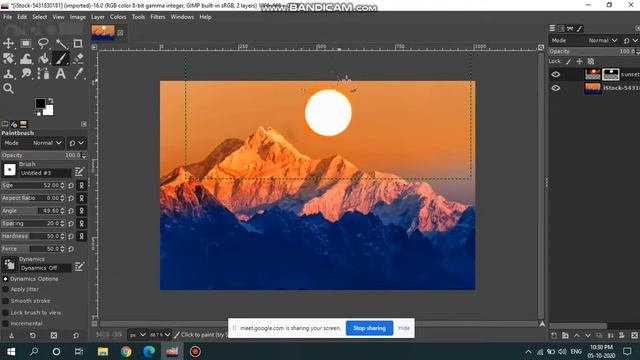Screen dimensions: 640x360
Task: Reset Angle to brush default
Action: tap(71, 211)
